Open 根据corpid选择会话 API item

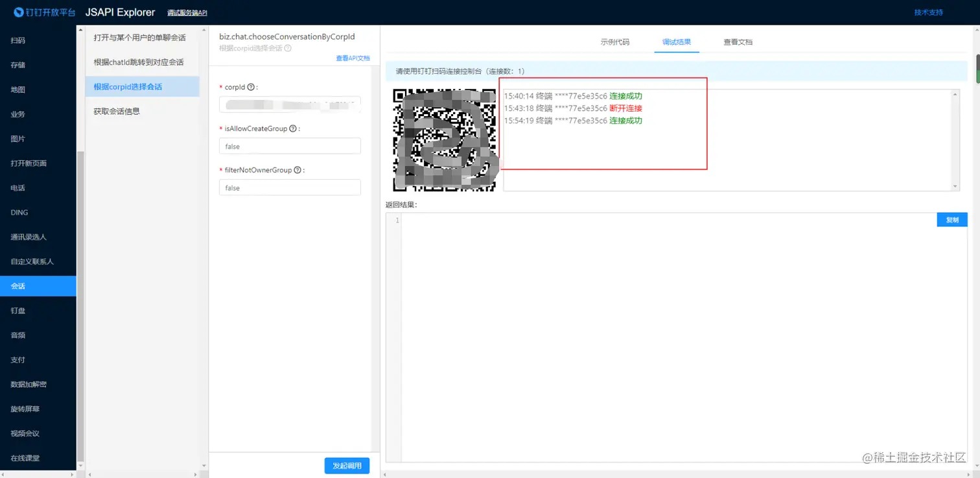[142, 87]
